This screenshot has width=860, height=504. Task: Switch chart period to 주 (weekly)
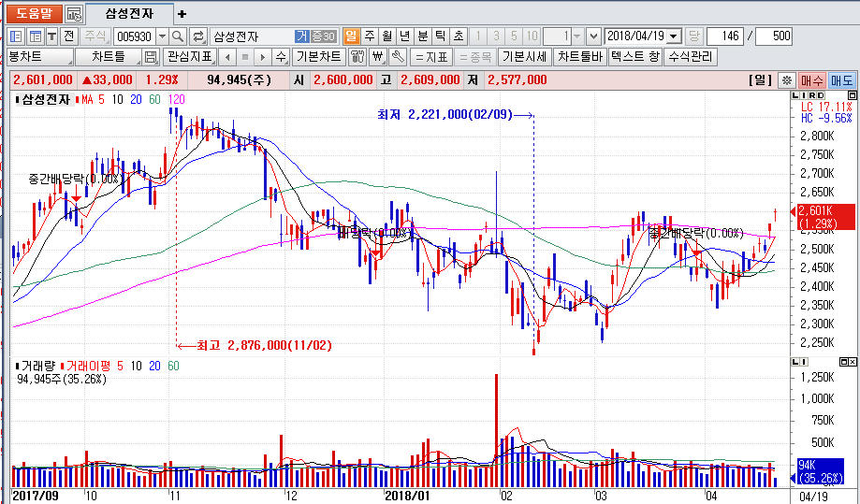370,36
